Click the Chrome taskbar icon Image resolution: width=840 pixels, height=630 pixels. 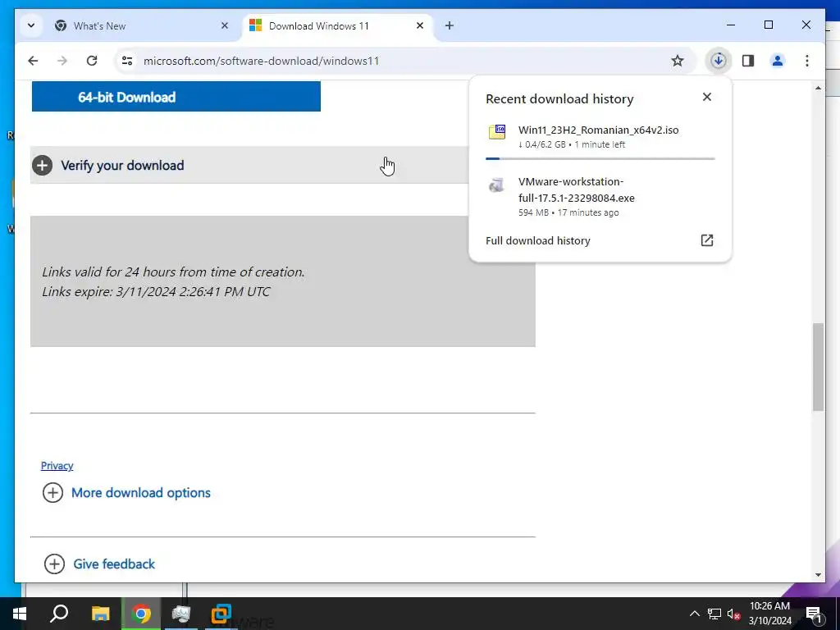[141, 614]
